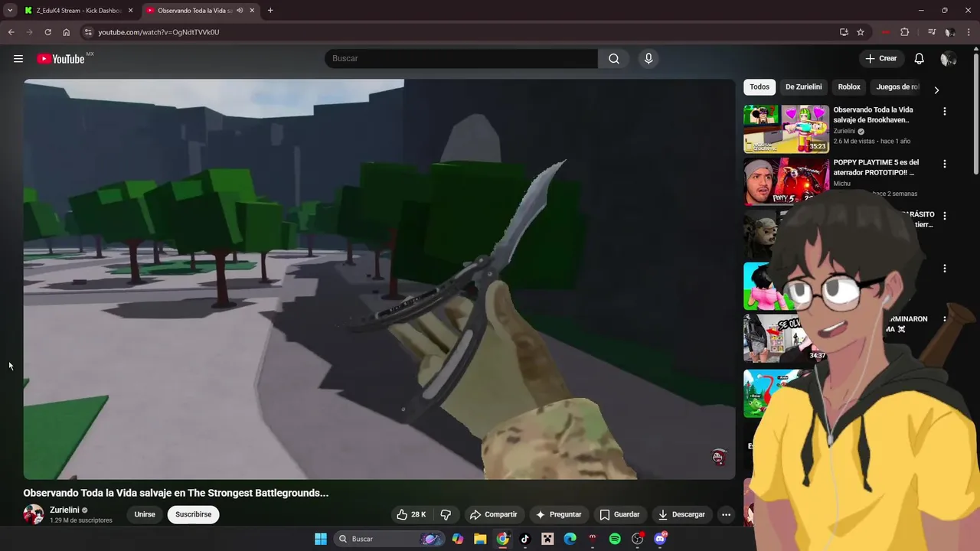
Task: Open the Brookhaven video thumbnail 35:23
Action: point(786,129)
